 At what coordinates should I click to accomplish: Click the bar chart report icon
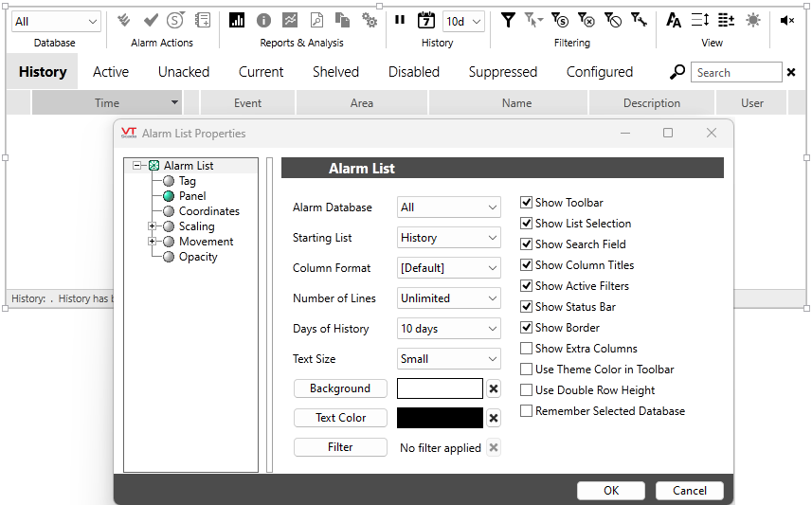237,20
